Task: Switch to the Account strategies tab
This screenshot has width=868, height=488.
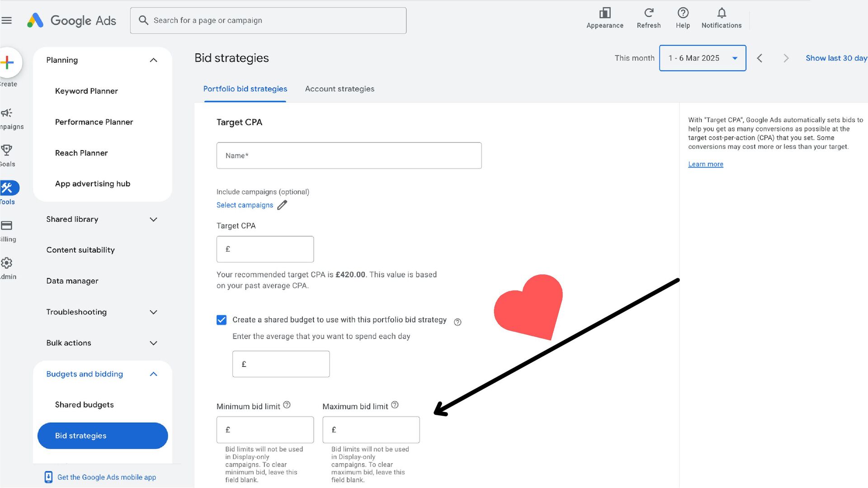Action: [340, 89]
